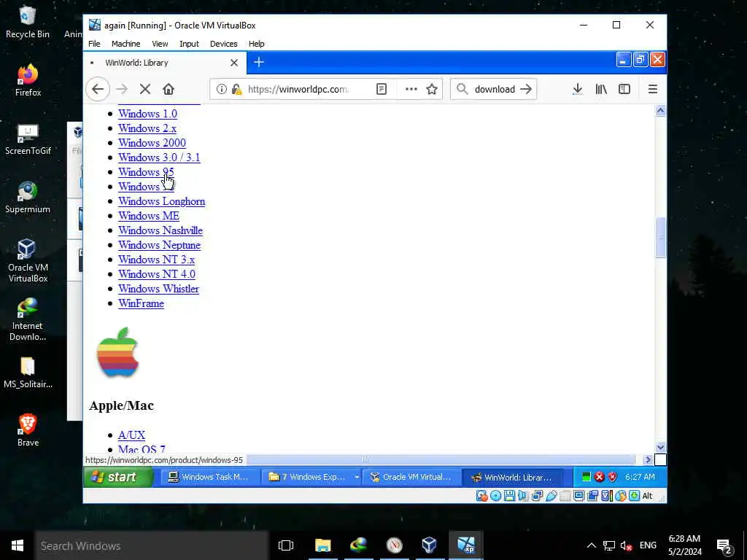Toggle Reader View icon in address bar

point(381,89)
